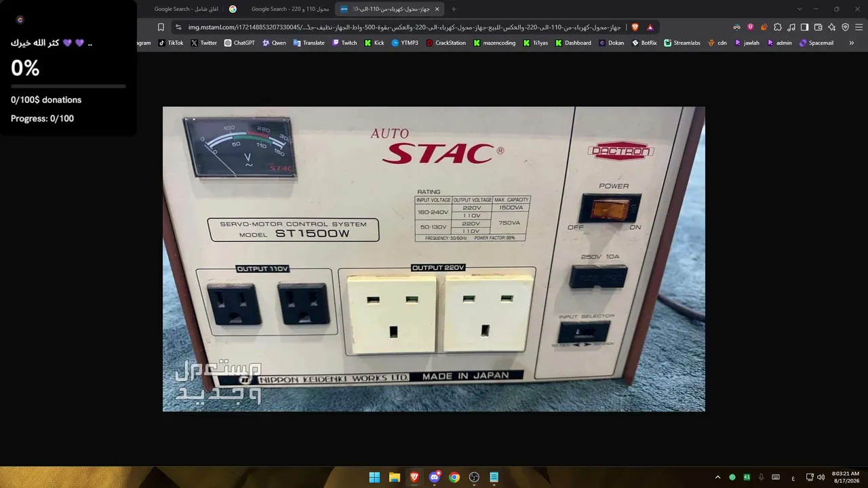The height and width of the screenshot is (488, 868).
Task: Open the Windows Start menu
Action: [374, 477]
